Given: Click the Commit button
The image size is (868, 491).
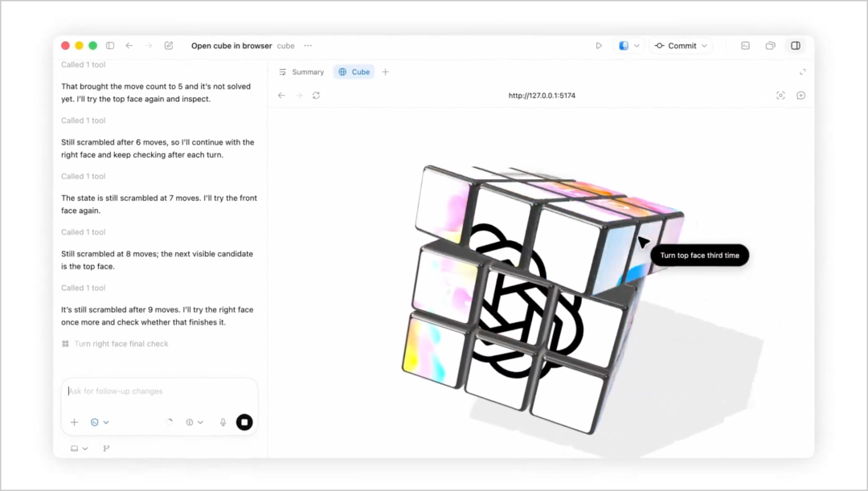Looking at the screenshot, I should (x=675, y=46).
